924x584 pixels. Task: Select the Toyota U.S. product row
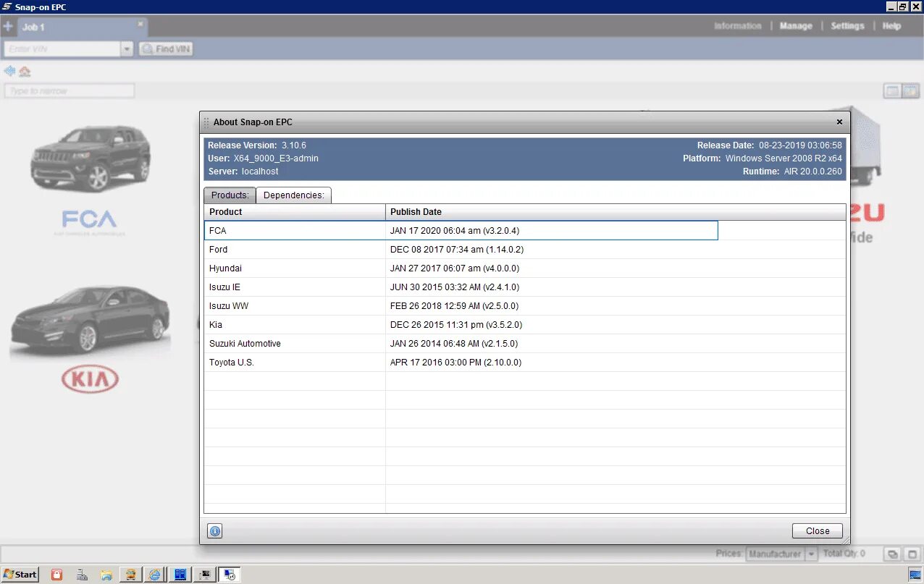click(525, 363)
